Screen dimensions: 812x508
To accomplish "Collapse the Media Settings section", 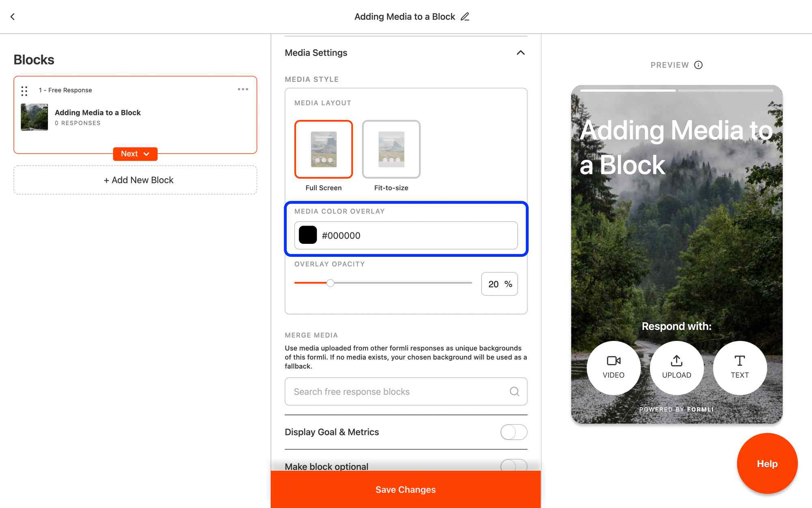I will point(520,53).
